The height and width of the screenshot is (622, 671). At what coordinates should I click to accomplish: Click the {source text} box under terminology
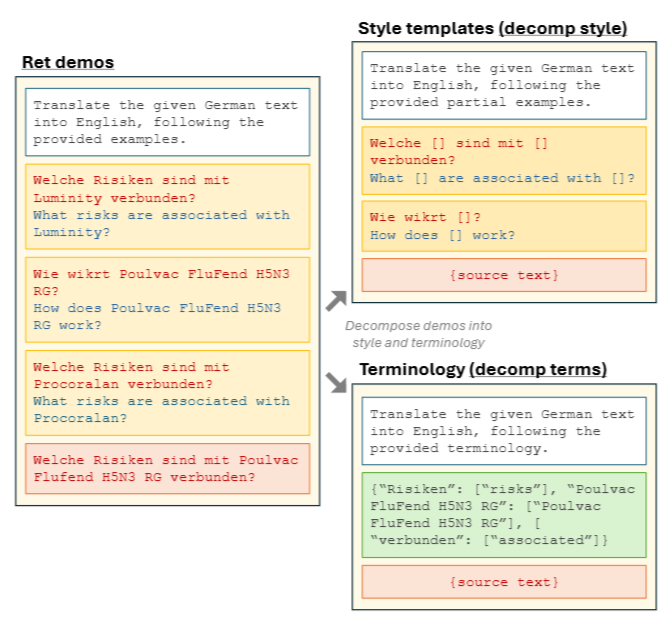(504, 582)
